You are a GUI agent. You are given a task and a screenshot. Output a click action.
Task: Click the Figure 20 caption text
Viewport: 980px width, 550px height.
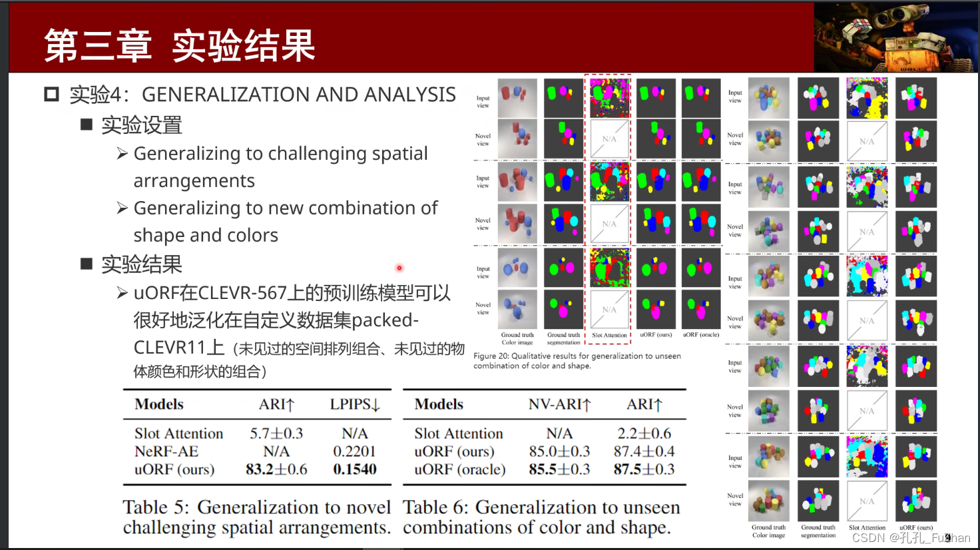tap(577, 361)
